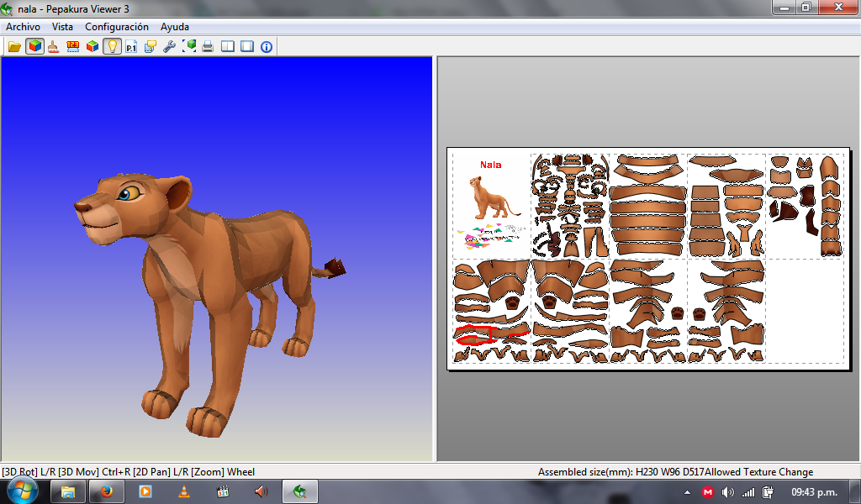Image resolution: width=861 pixels, height=504 pixels.
Task: Open settings with the wrench icon
Action: pyautogui.click(x=170, y=46)
